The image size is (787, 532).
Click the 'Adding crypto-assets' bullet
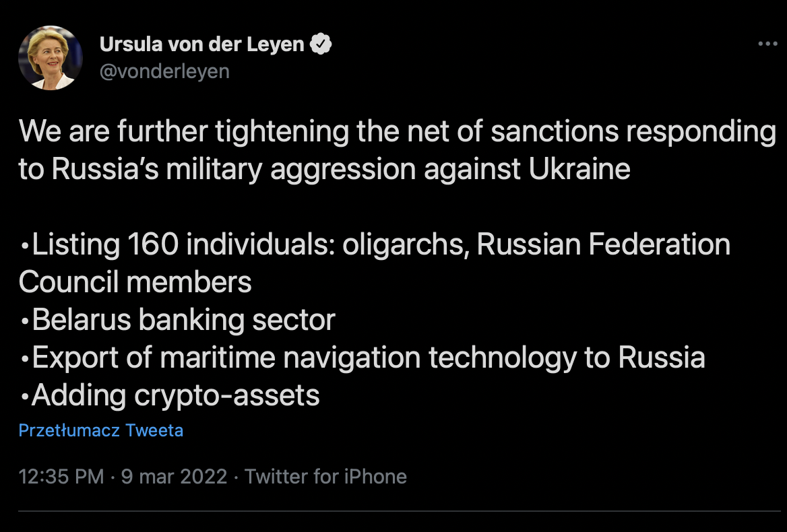[170, 395]
